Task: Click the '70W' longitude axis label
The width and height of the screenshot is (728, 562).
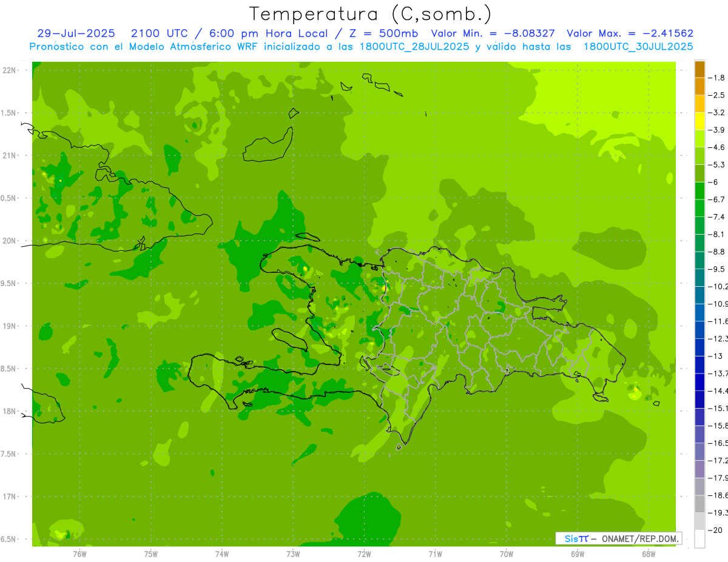Action: click(x=506, y=554)
